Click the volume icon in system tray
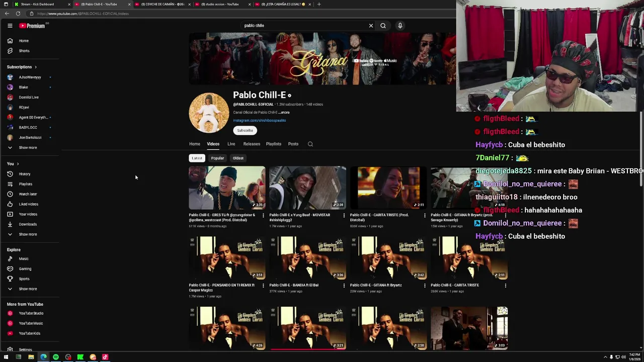The image size is (644, 362). [x=623, y=357]
